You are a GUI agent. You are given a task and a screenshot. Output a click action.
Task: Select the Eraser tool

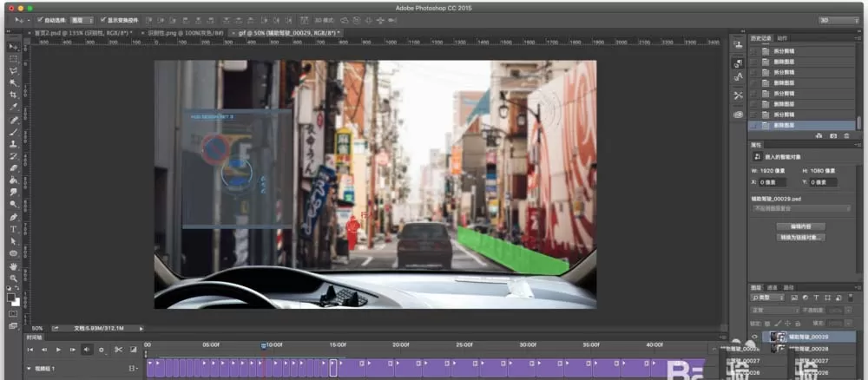click(x=13, y=168)
